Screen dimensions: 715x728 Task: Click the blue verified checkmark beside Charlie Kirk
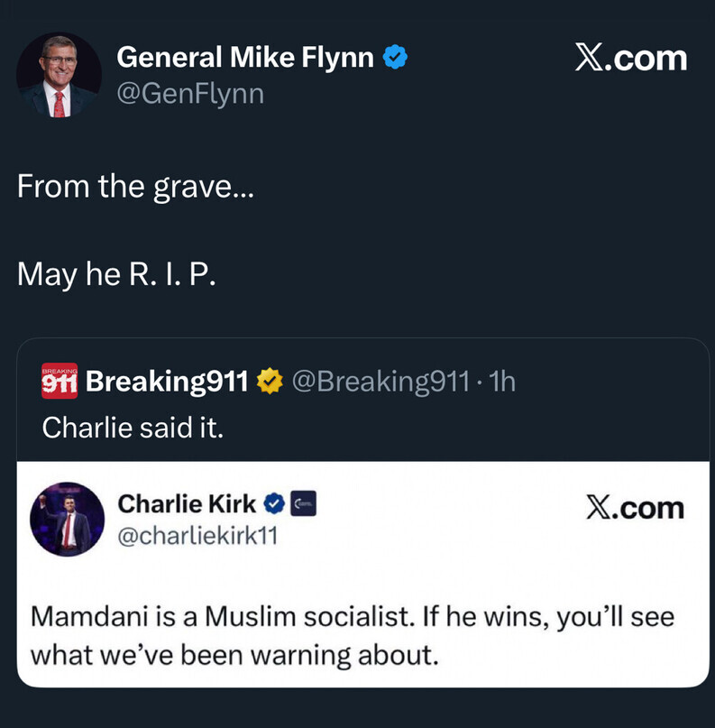point(276,504)
